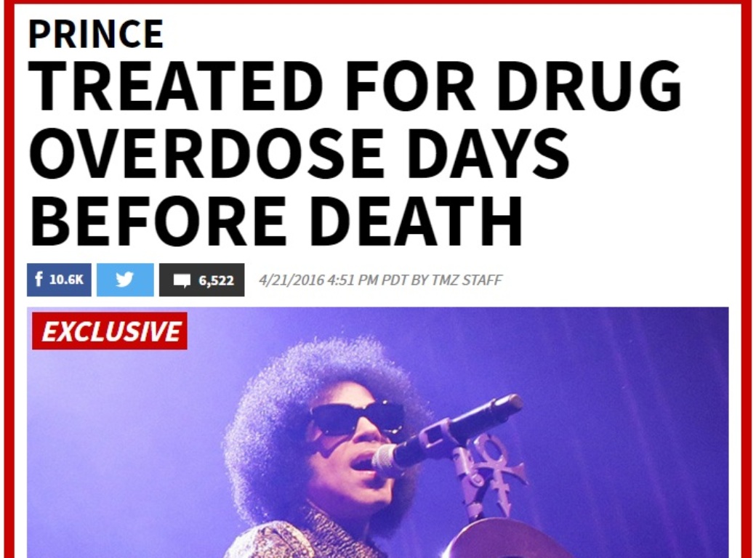Click the "TREATED FOR DRUG" headline line
The height and width of the screenshot is (558, 756).
click(x=355, y=86)
